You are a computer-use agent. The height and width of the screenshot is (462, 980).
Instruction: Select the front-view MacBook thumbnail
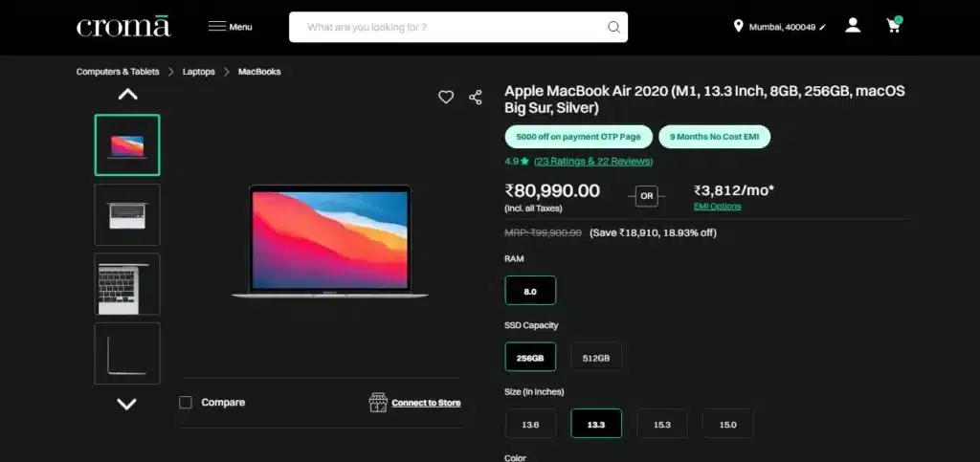(127, 144)
